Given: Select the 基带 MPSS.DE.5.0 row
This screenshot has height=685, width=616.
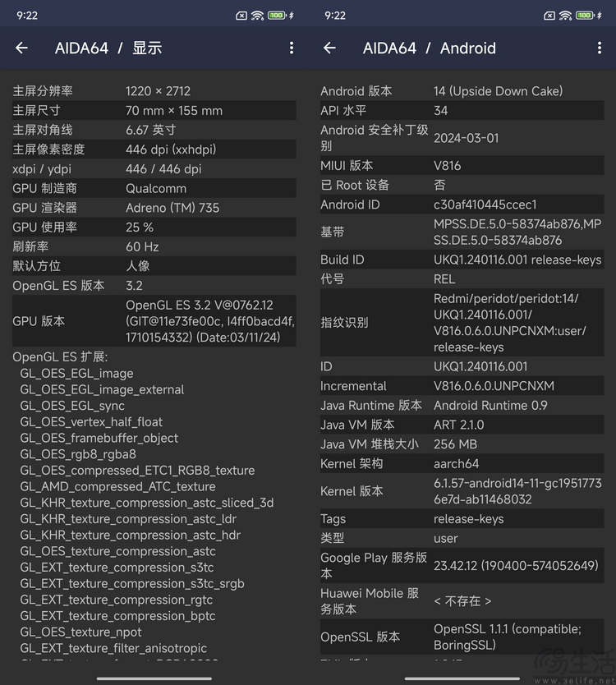Looking at the screenshot, I should tap(462, 232).
